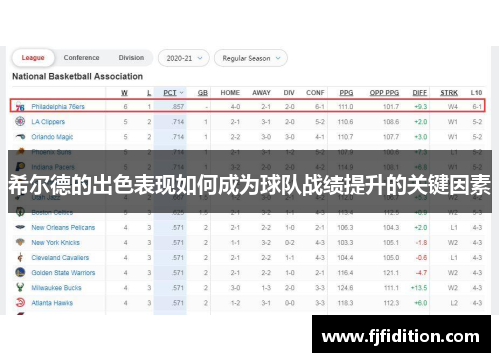
Task: Click the New Orleans Pelicans logo
Action: tap(20, 227)
